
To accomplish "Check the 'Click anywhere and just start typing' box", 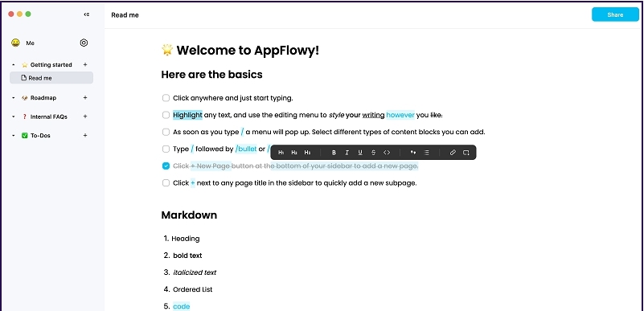I will [166, 98].
